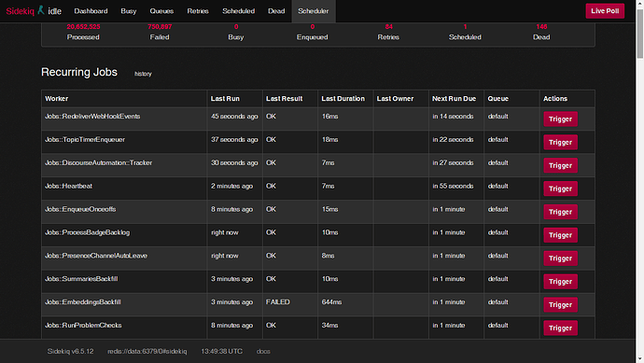The image size is (644, 363).
Task: Trigger the RunProblemChecks job
Action: (x=560, y=328)
